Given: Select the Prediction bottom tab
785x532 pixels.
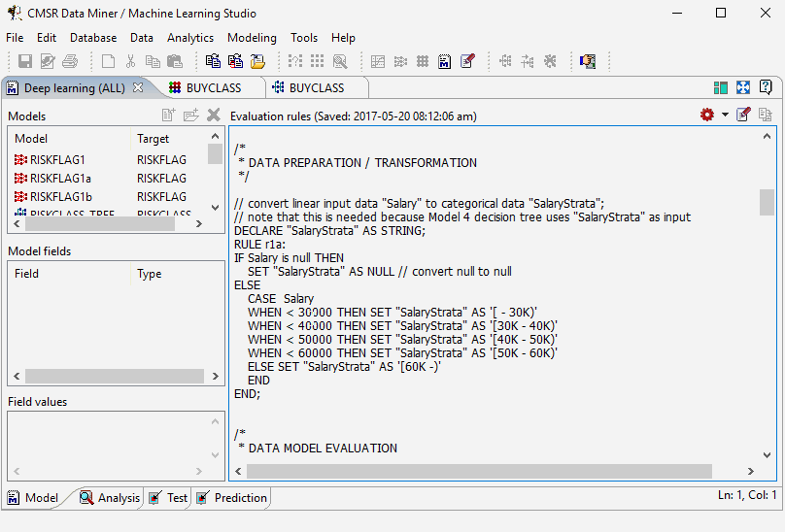Looking at the screenshot, I should click(232, 497).
